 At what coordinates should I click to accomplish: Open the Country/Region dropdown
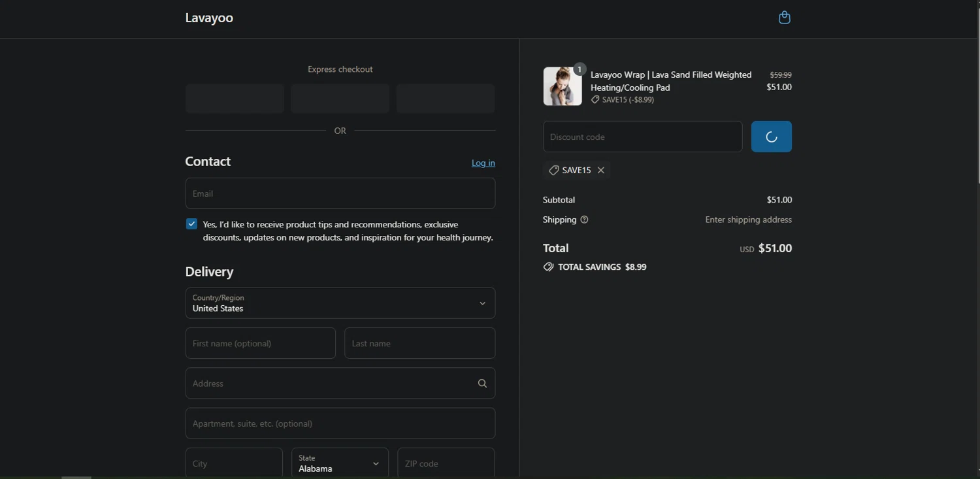(340, 303)
